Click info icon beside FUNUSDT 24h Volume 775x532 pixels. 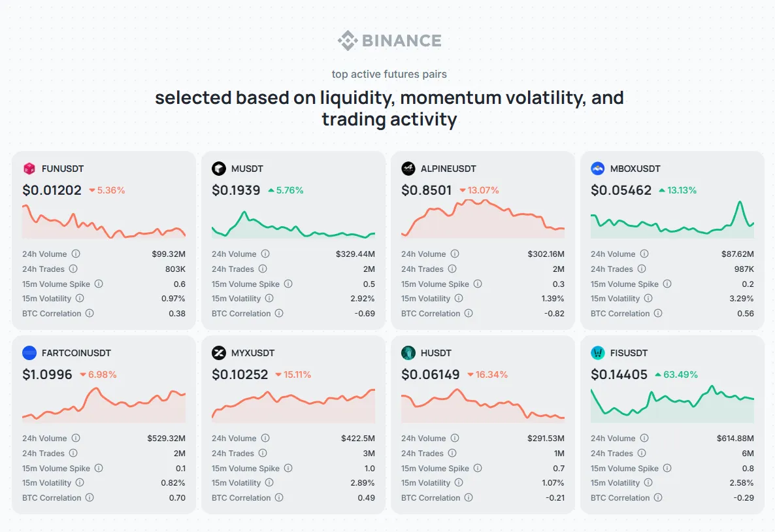pos(76,254)
